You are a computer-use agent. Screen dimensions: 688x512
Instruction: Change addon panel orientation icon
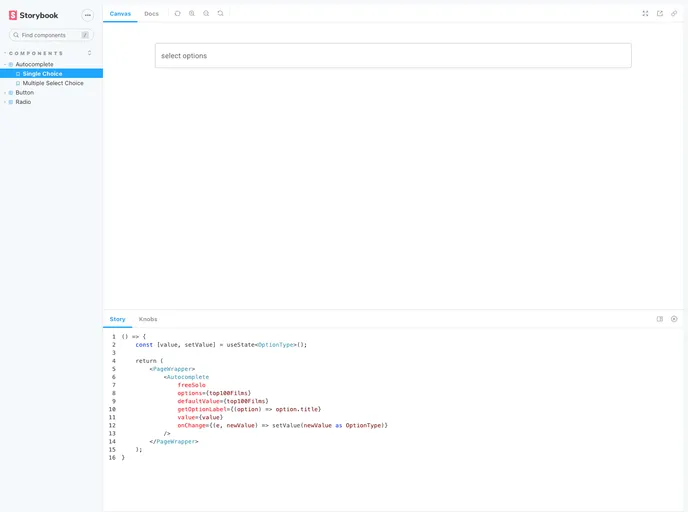[x=659, y=319]
